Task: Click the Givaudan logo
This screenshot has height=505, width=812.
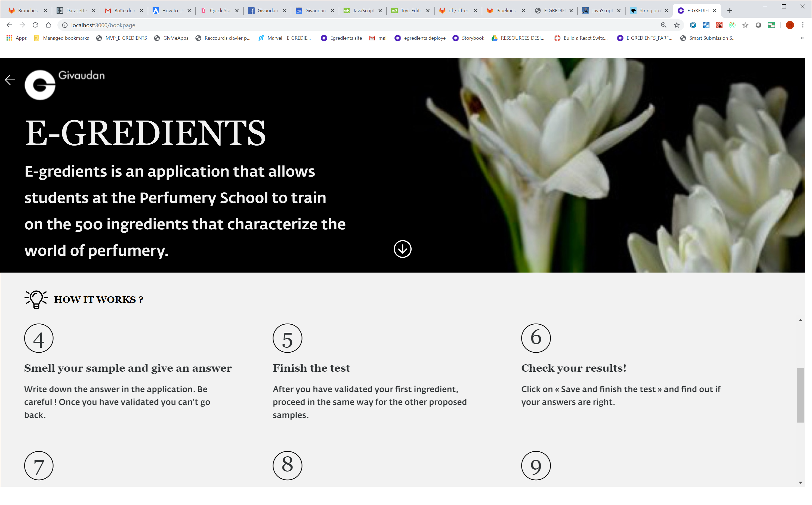Action: 65,85
